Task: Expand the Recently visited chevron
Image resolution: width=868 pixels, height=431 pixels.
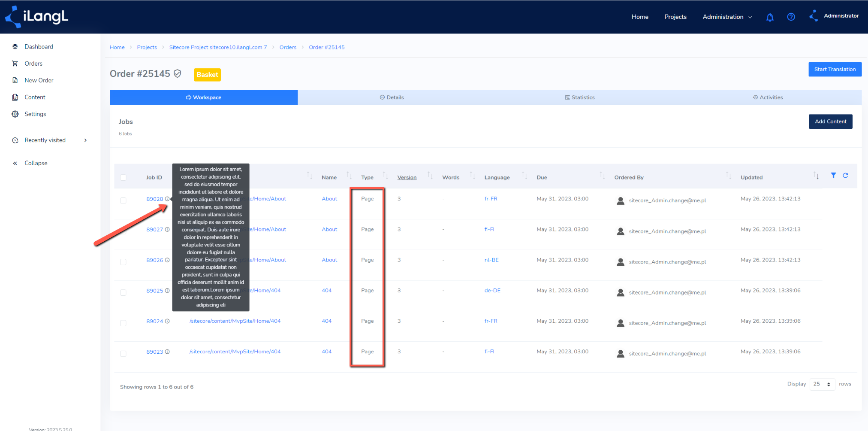Action: coord(86,140)
